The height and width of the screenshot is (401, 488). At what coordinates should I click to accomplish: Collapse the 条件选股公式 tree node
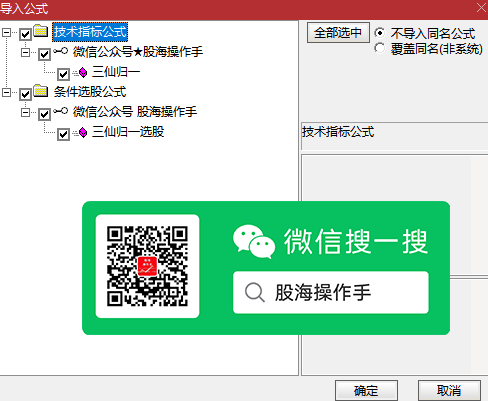click(6, 92)
